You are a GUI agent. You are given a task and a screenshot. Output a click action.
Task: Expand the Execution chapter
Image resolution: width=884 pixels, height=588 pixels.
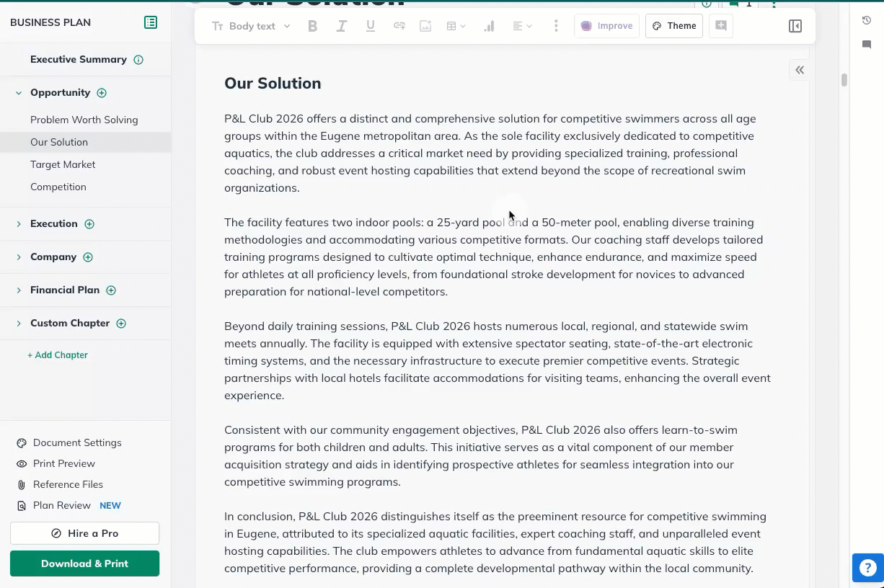click(x=19, y=224)
